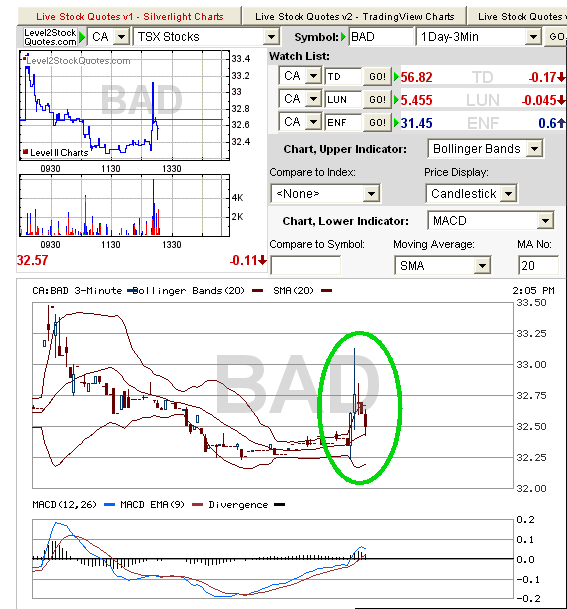
Task: Open the CA country dropdown beside the logo
Action: coord(108,37)
